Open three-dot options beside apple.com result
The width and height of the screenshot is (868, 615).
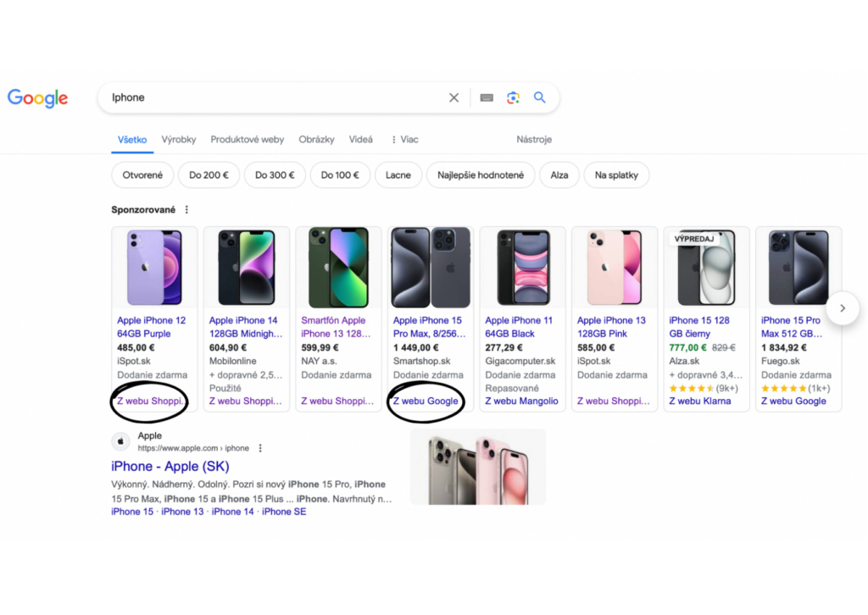[x=260, y=448]
